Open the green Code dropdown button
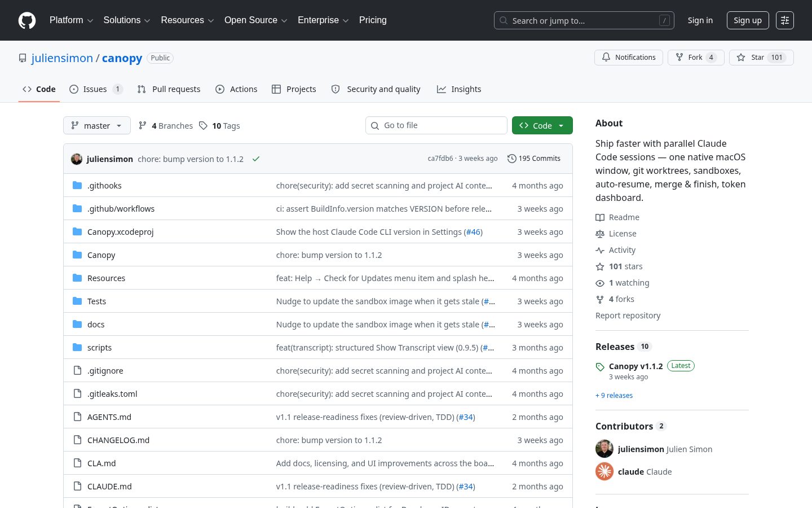This screenshot has width=812, height=508. pyautogui.click(x=542, y=126)
